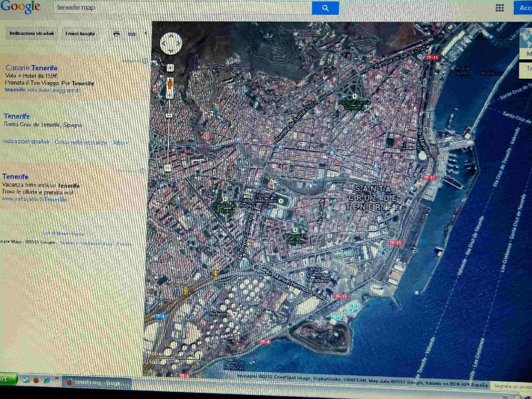Collapse the left side panel arrow
Screen dimensions: 532x399
[x=146, y=33]
